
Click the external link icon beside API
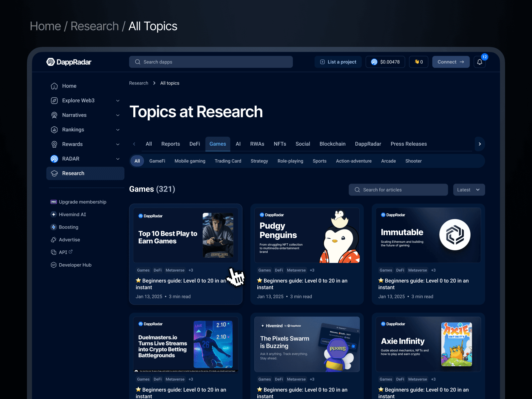pos(70,252)
